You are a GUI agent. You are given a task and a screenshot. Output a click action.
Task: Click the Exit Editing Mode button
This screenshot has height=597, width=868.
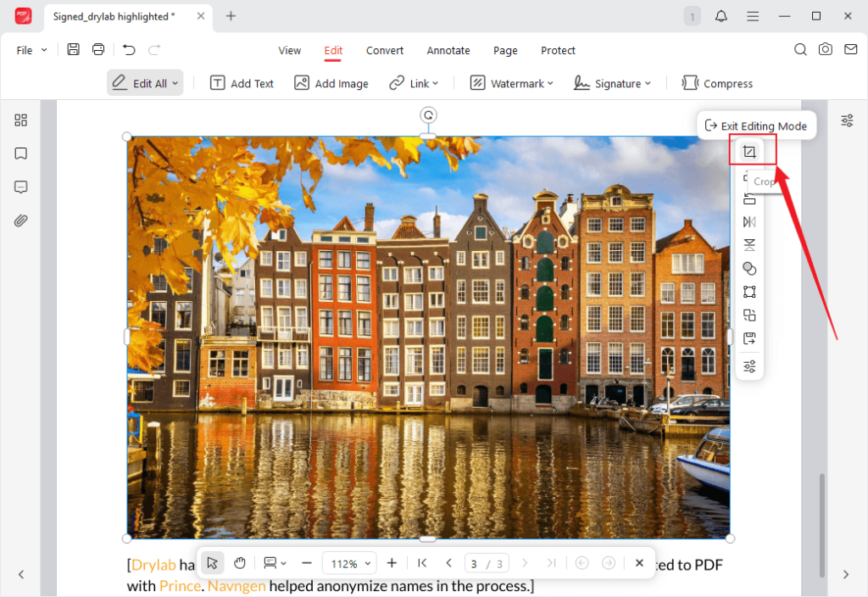756,125
